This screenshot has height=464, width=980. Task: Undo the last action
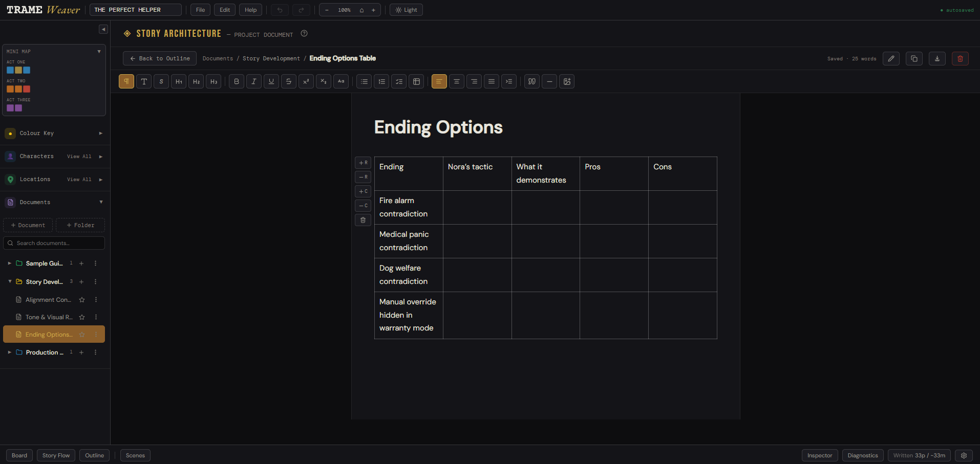(280, 10)
